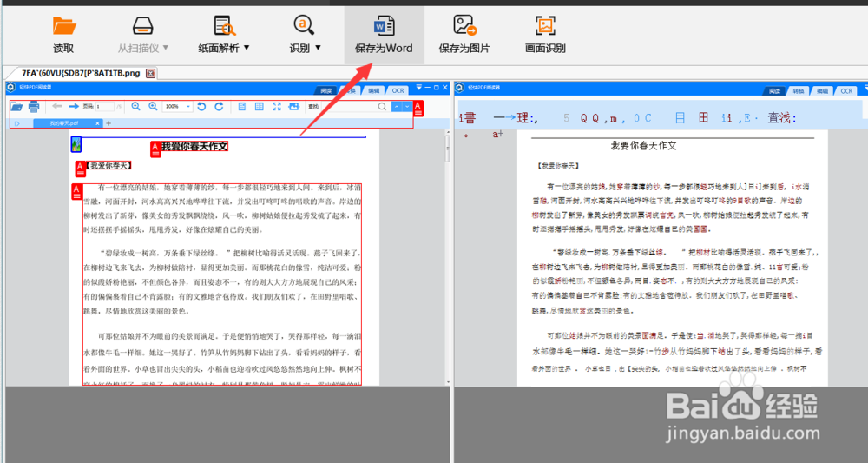
Task: Select the OCR tab in right result pane
Action: pos(846,90)
